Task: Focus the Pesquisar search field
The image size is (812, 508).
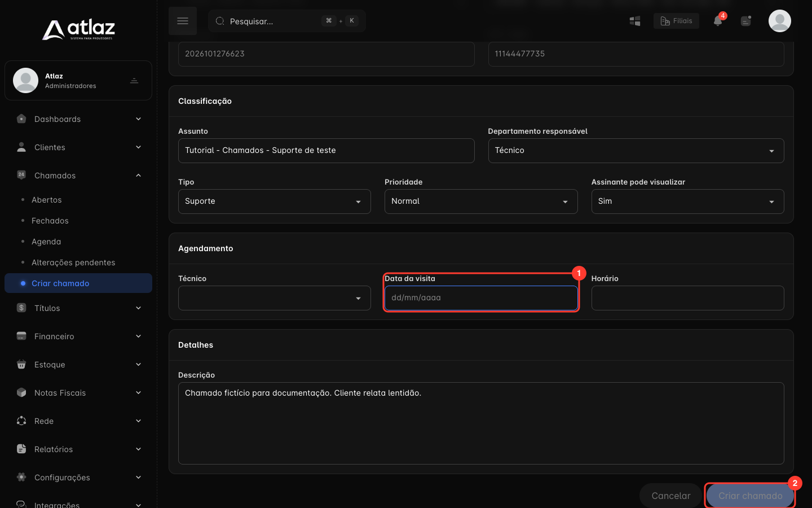Action: [x=287, y=21]
